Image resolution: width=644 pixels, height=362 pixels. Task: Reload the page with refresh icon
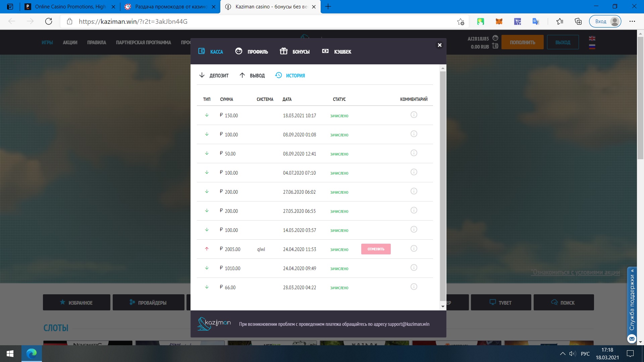pos(49,21)
